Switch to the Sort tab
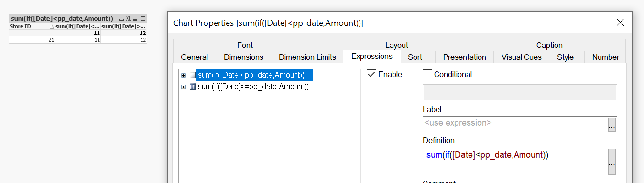This screenshot has width=644, height=183. [x=415, y=57]
